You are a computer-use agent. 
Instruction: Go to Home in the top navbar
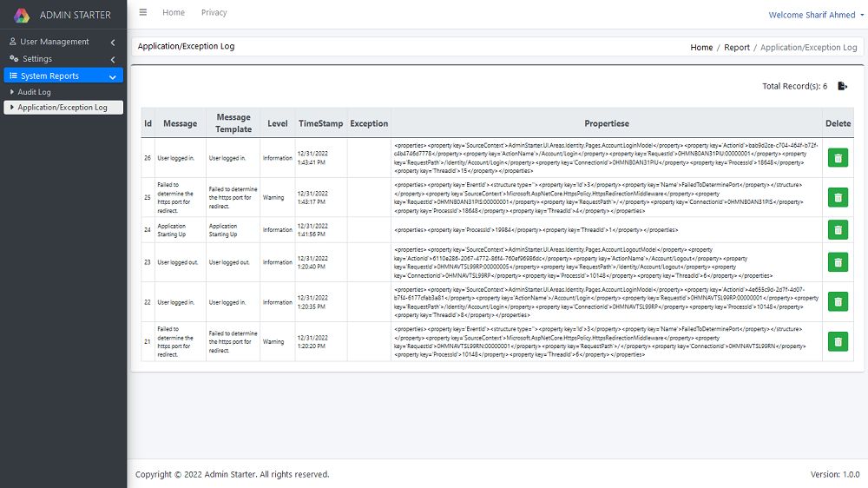coord(174,12)
